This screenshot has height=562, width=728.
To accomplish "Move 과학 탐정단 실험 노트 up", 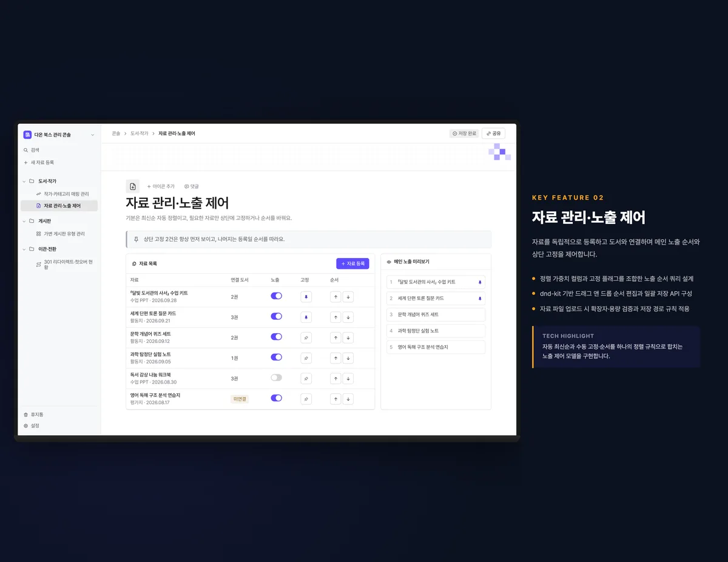I will 335,358.
